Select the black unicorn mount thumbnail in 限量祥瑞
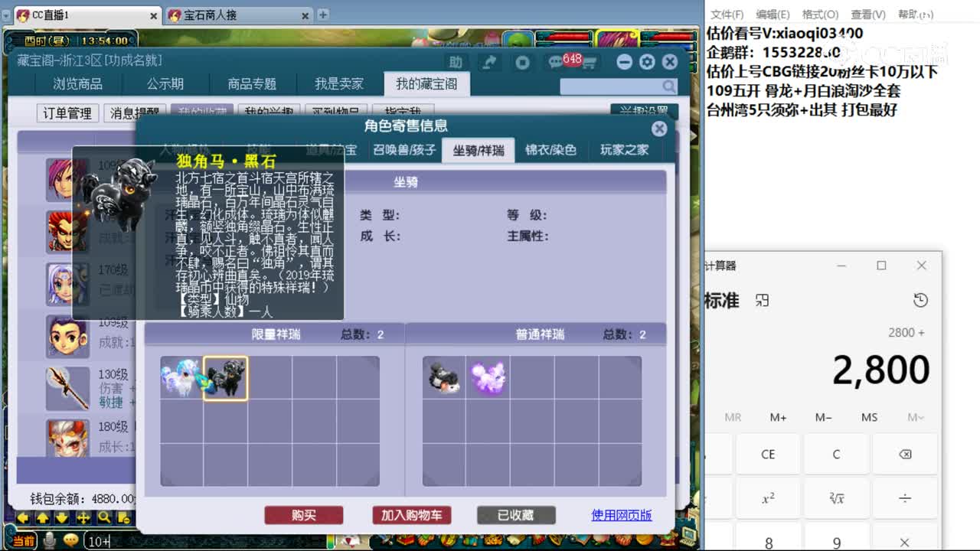This screenshot has height=551, width=980. [227, 377]
